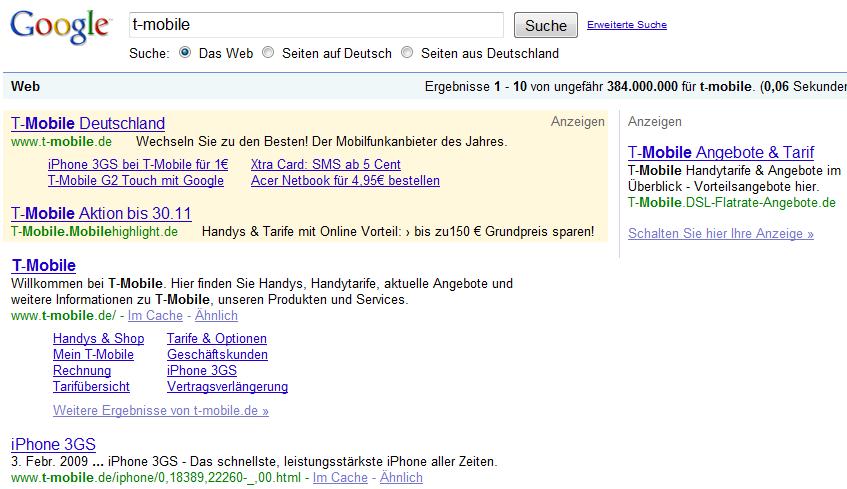Select Seiten auf Deutsch radio option

268,52
